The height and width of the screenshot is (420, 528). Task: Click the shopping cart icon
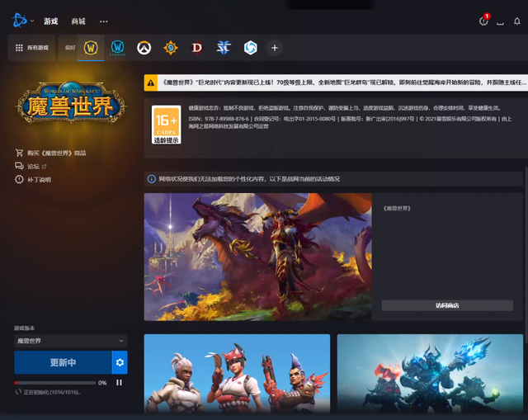19,153
